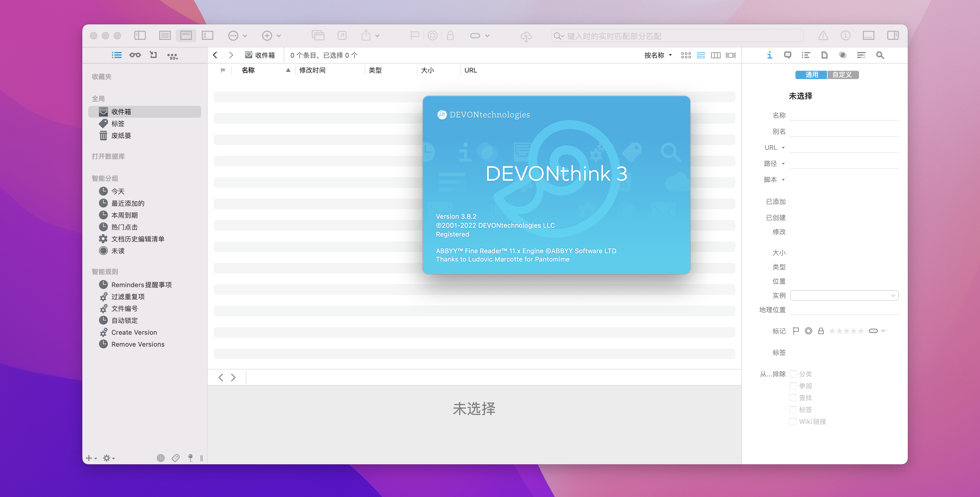Open the 废纸篓 trash item
Screen dimensions: 980x497
point(121,136)
